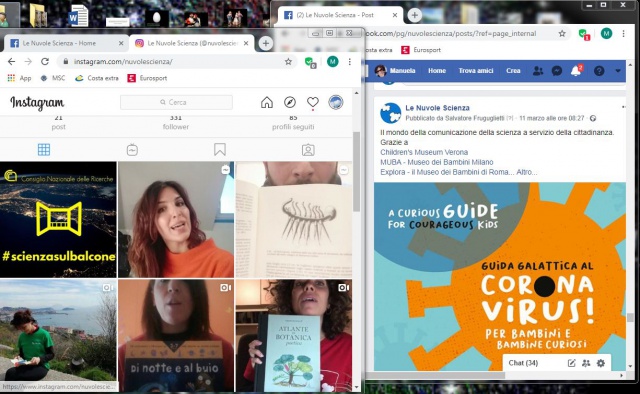Open Facebook notifications bell
This screenshot has width=640, height=394.
coord(576,71)
